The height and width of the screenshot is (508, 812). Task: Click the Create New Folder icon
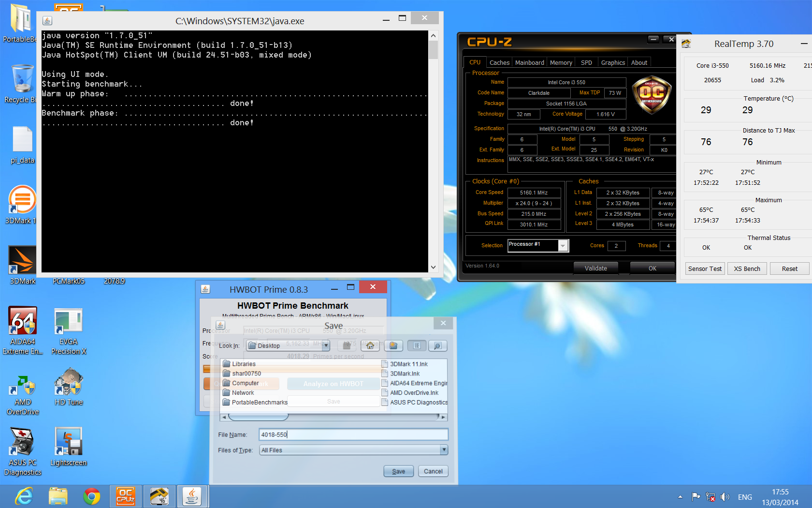(393, 345)
